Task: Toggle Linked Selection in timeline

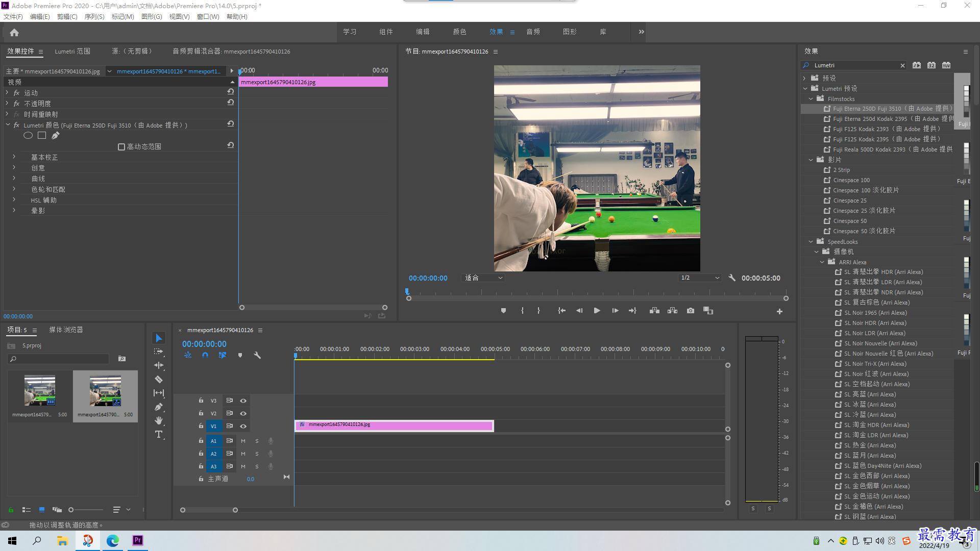Action: pos(223,355)
